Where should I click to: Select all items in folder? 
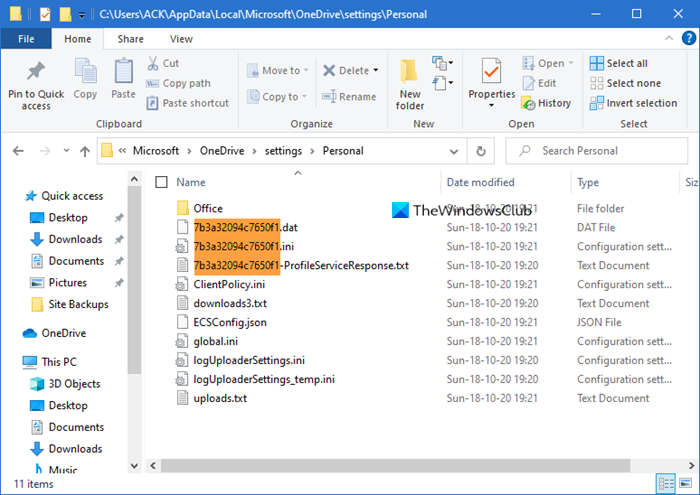click(x=618, y=63)
